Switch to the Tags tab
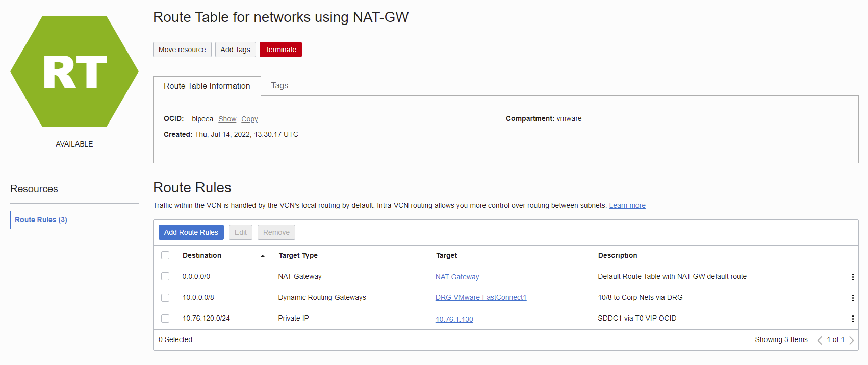This screenshot has height=365, width=868. 279,86
